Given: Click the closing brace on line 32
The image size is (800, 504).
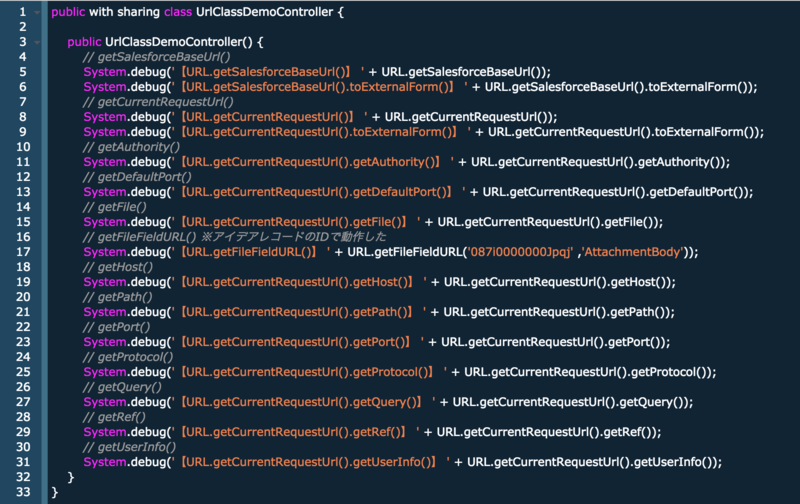Looking at the screenshot, I should 71,477.
